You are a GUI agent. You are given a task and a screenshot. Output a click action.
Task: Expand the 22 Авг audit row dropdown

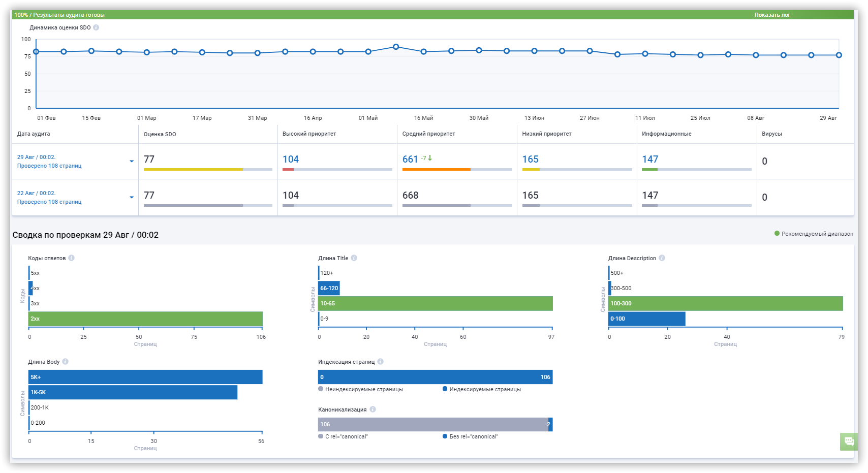click(132, 197)
